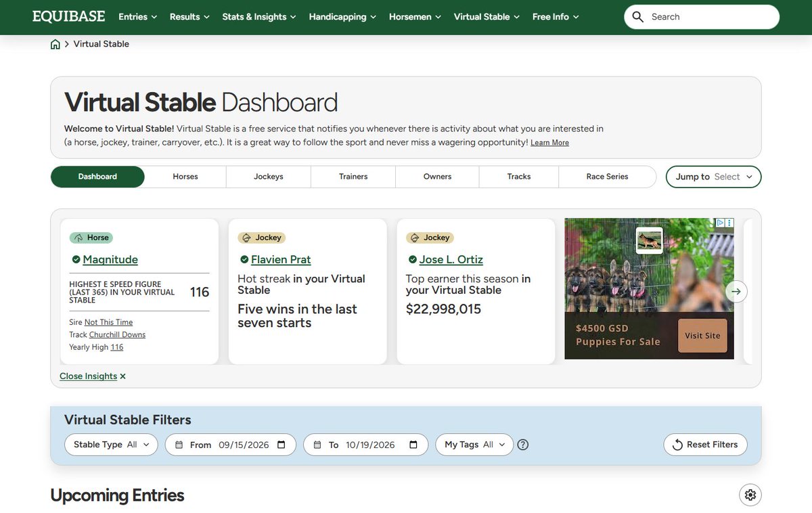Open the Magnitude horse link

tap(110, 260)
